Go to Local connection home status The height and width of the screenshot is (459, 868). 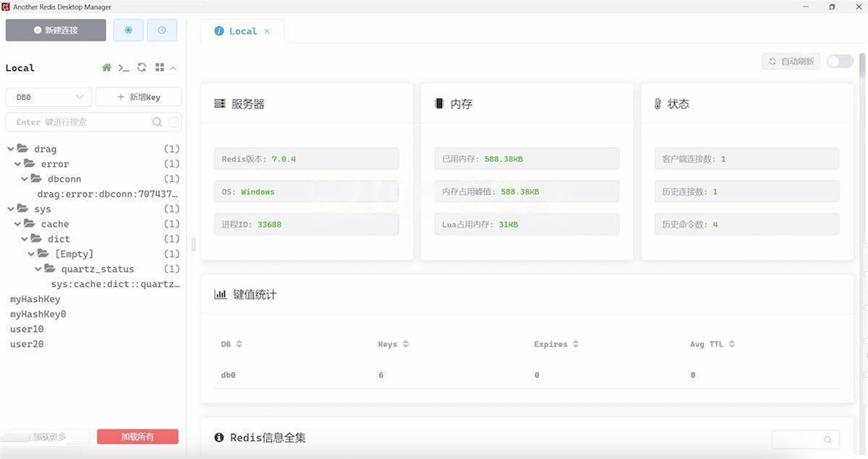[106, 67]
